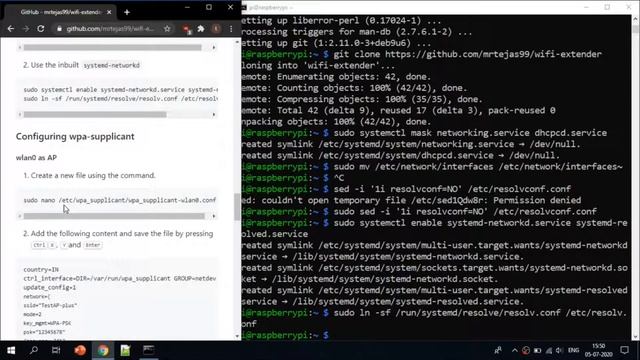This screenshot has width=640, height=360.
Task: Click the 'systemd-networkd' inline code
Action: point(111,65)
